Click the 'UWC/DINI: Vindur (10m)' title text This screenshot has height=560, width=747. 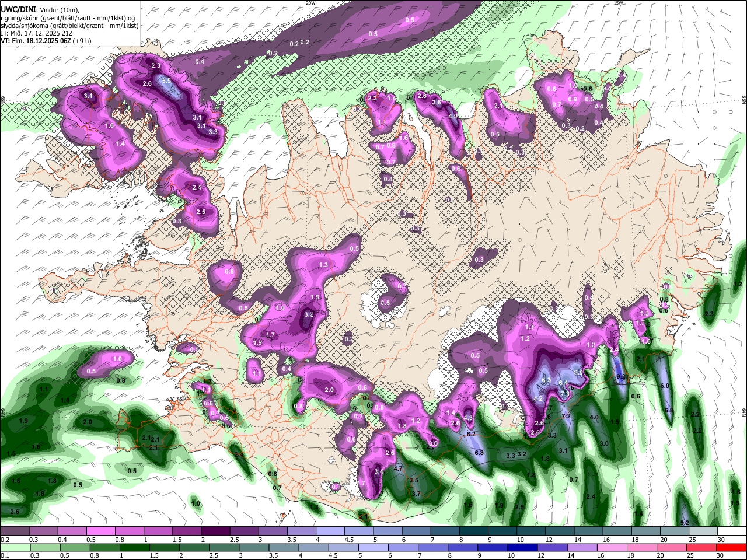coord(40,9)
